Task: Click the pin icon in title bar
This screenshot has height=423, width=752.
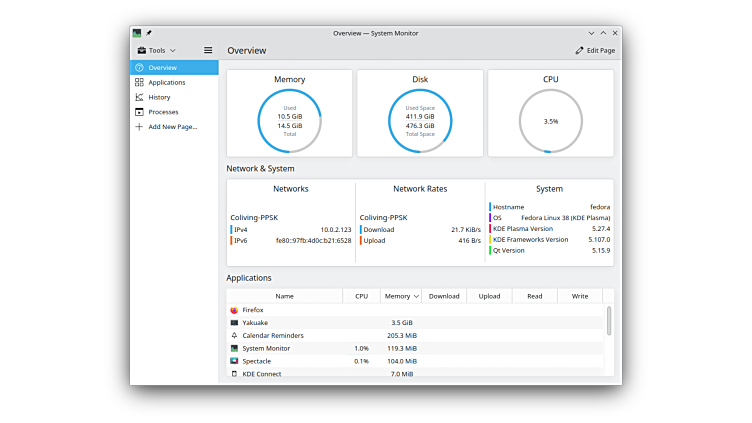Action: (x=149, y=33)
